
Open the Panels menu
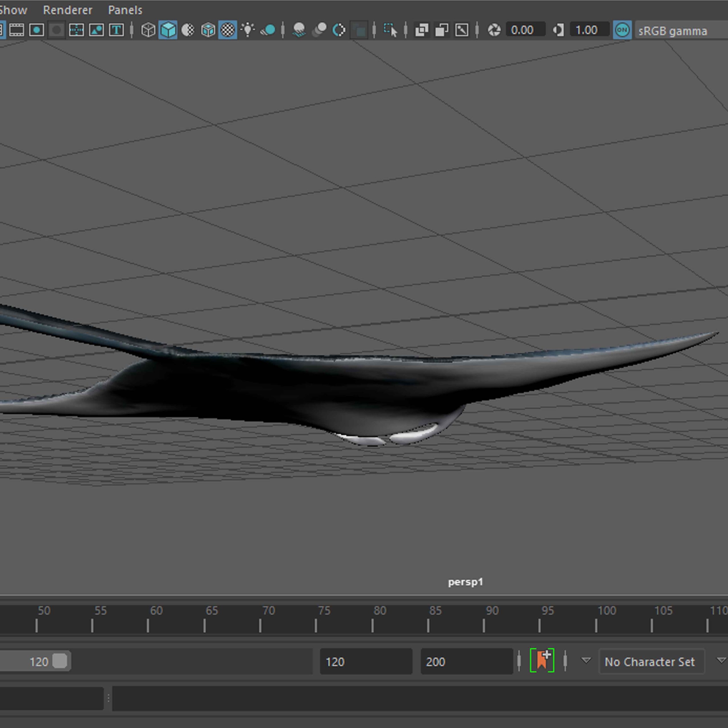125,10
